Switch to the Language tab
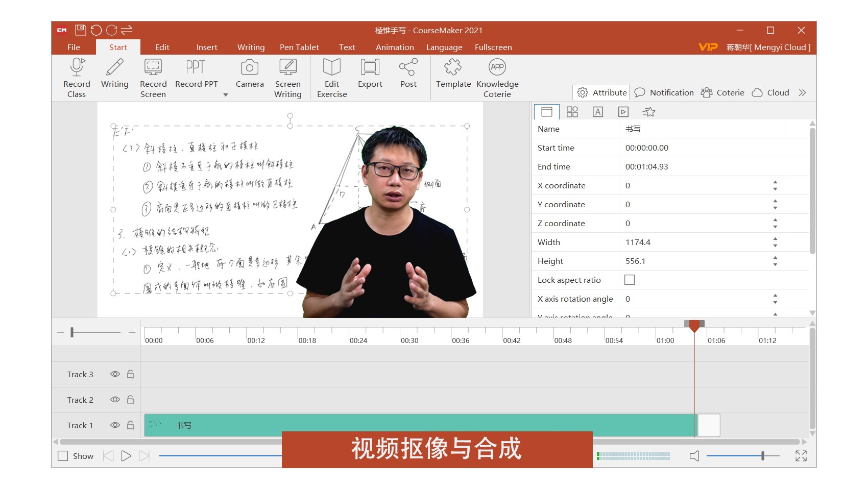868x488 pixels. 444,47
